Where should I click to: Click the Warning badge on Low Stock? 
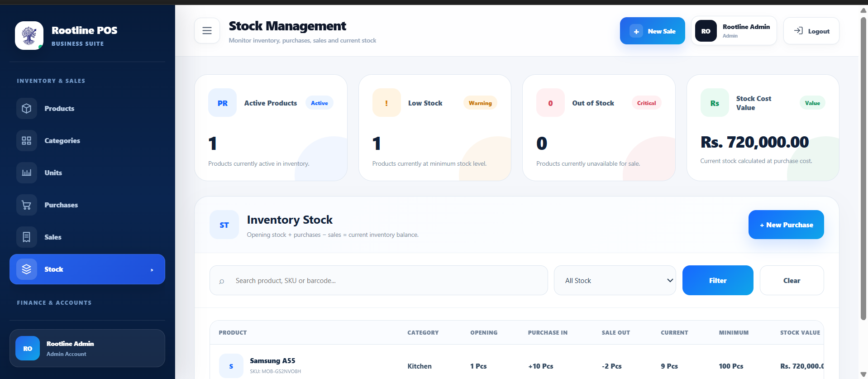[480, 103]
